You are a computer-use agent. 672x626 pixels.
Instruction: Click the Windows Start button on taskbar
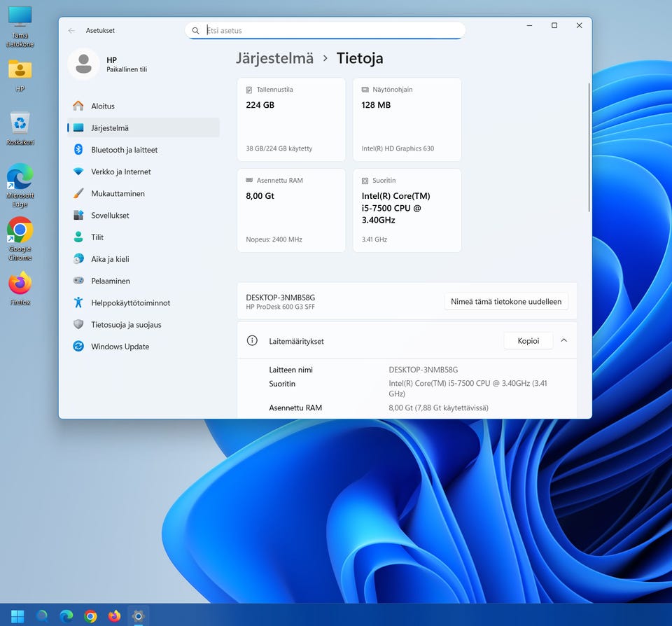pos(17,615)
